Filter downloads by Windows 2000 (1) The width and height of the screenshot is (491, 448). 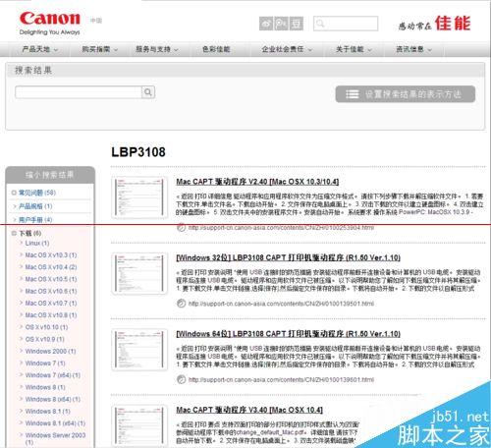tap(50, 351)
